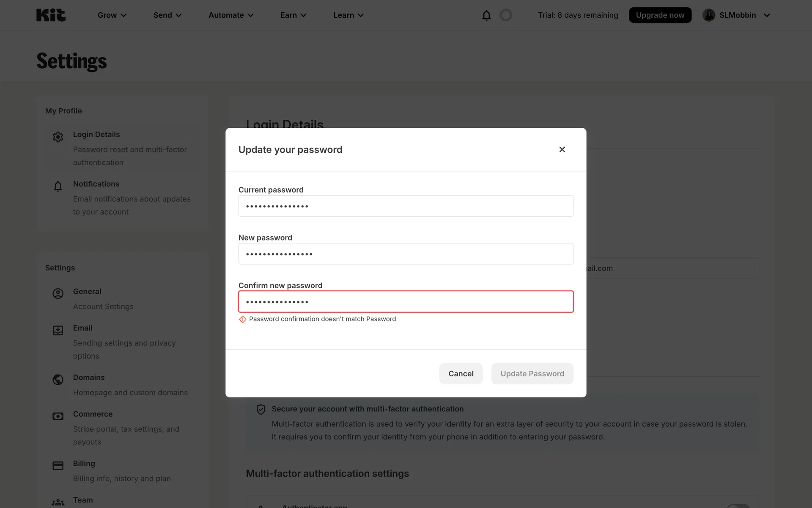Screen dimensions: 812x508
Task: Click the Commerce money icon
Action: (58, 416)
